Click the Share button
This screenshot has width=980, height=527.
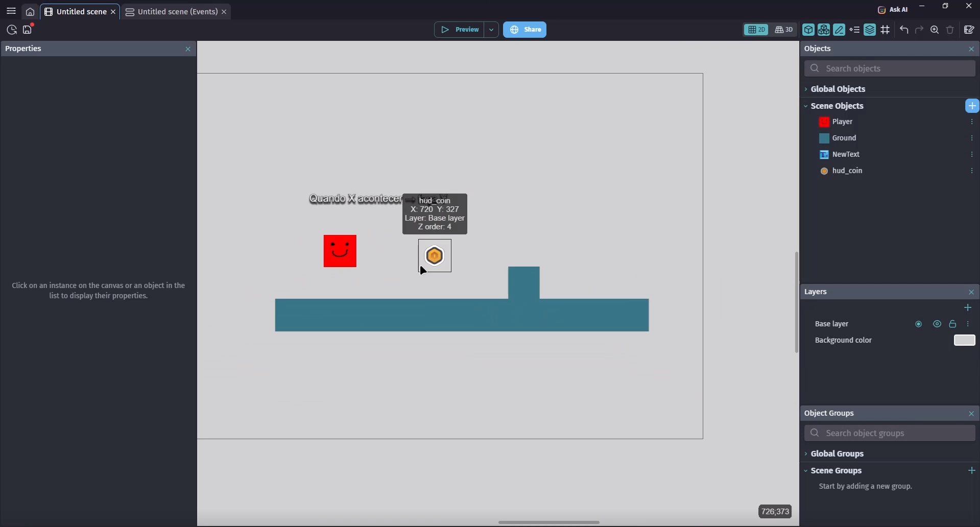[525, 30]
